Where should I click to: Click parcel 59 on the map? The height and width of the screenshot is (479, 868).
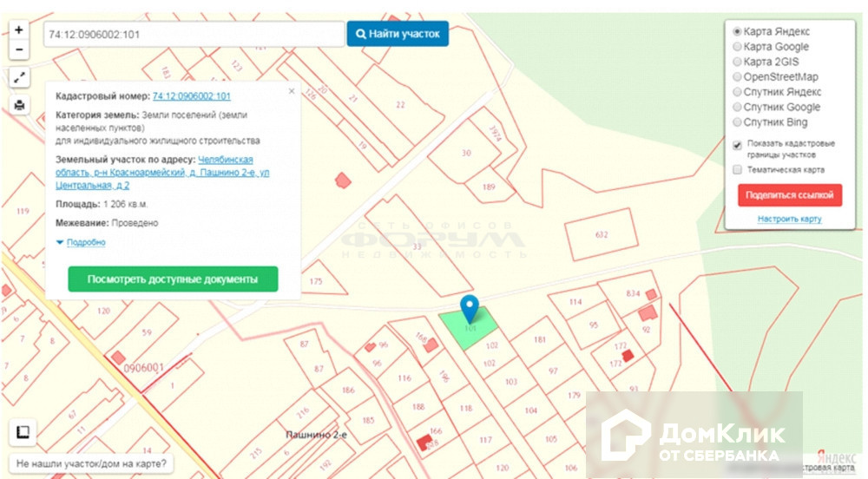[147, 332]
